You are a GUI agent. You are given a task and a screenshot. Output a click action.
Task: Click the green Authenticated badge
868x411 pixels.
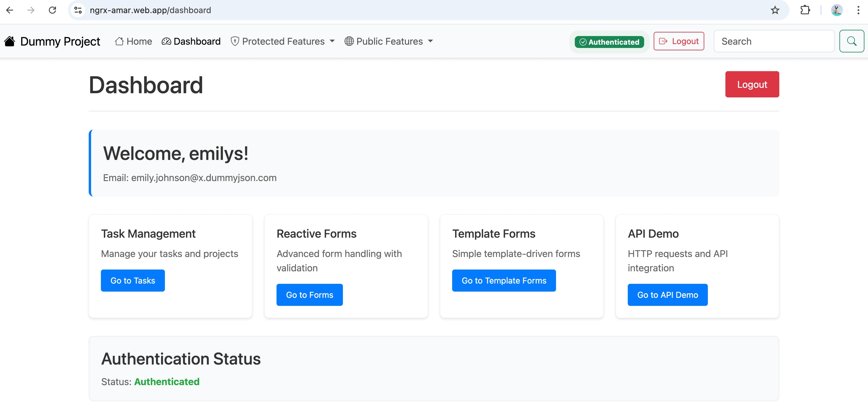click(x=609, y=42)
